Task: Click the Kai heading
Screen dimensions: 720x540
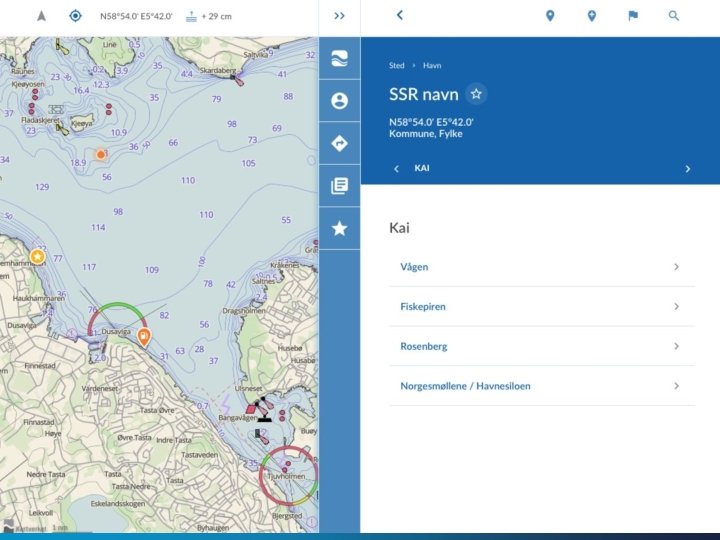Action: 399,228
